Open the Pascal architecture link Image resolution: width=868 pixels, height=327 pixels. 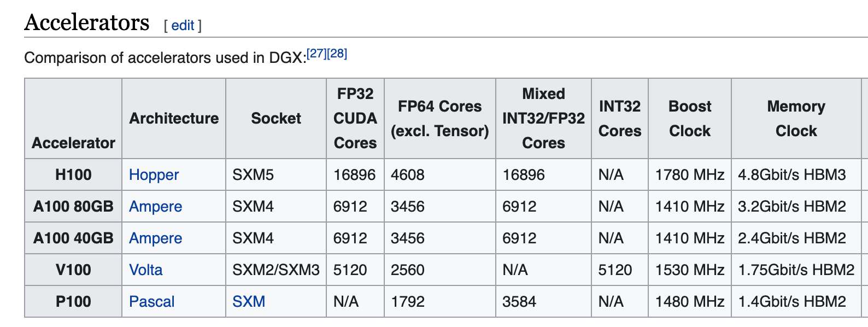[x=152, y=302]
